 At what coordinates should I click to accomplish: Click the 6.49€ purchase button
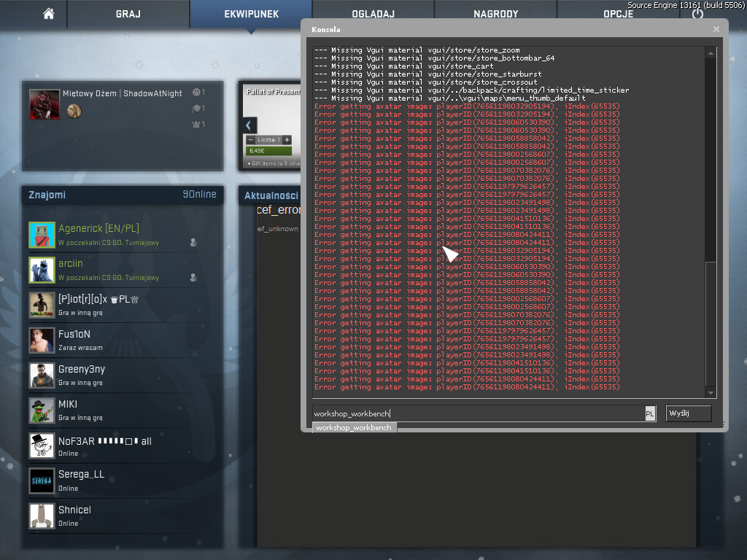click(x=268, y=151)
